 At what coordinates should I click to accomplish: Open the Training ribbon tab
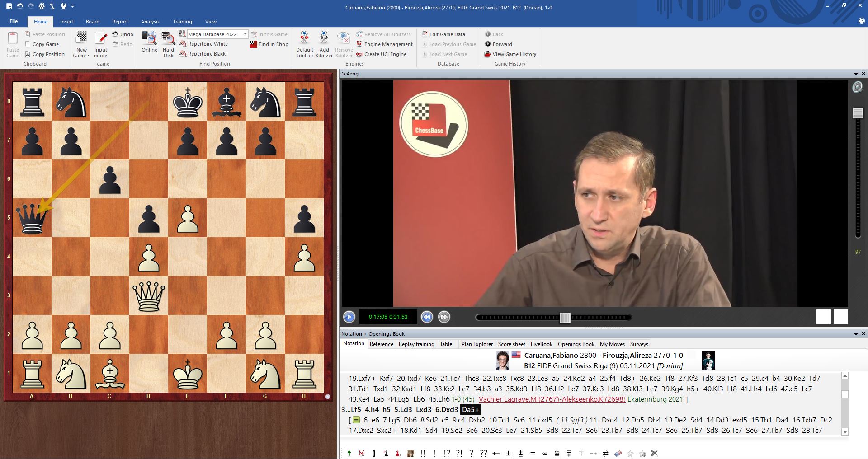(182, 22)
